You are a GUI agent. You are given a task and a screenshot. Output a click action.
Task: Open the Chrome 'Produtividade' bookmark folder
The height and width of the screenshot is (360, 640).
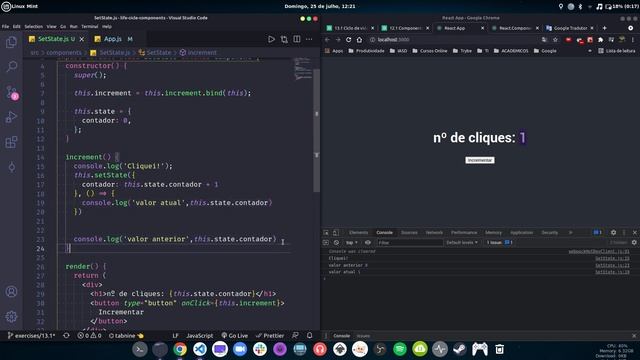tap(366, 51)
